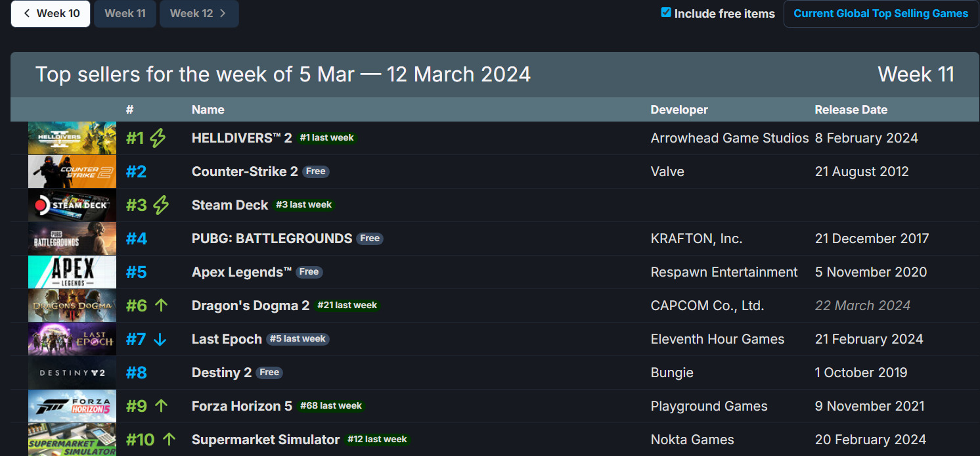980x456 pixels.
Task: Click the lightning bolt icon beside #3
Action: pos(161,205)
